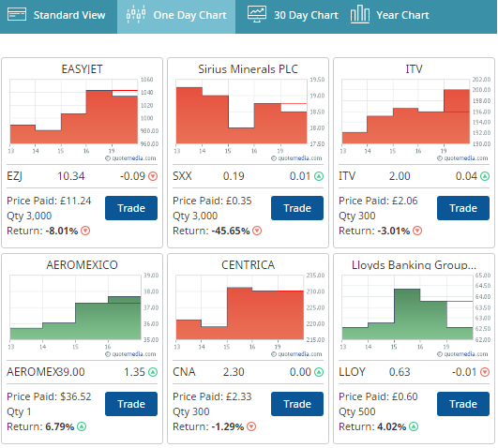Open the Lloyds Banking Group chart
This screenshot has height=448, width=498.
(414, 315)
